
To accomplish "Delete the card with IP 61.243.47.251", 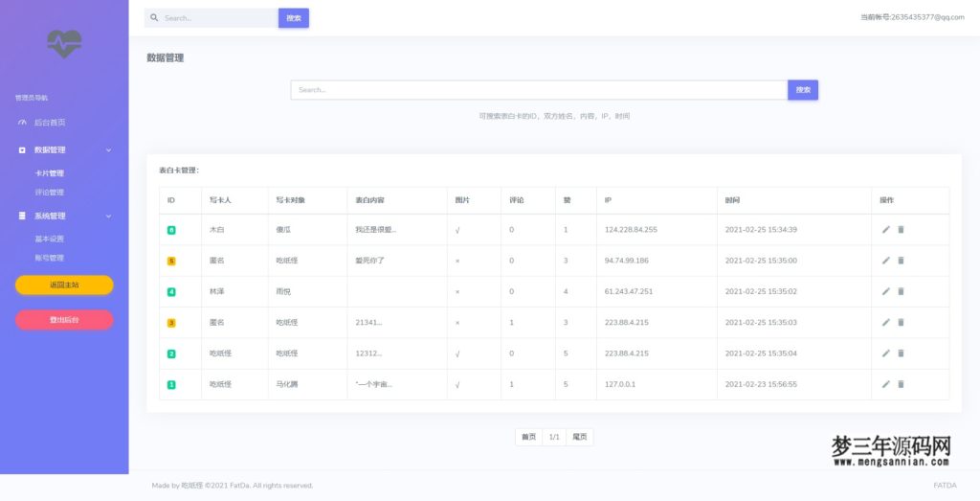I will pos(901,291).
